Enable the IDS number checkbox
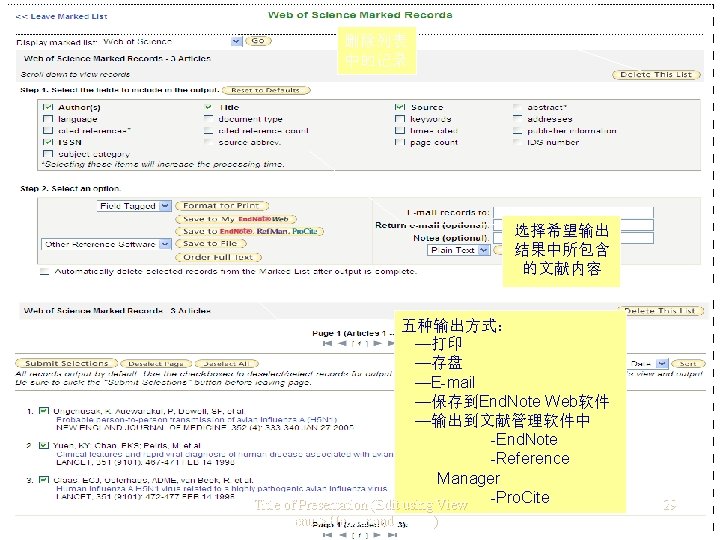The height and width of the screenshot is (540, 720). pos(517,142)
